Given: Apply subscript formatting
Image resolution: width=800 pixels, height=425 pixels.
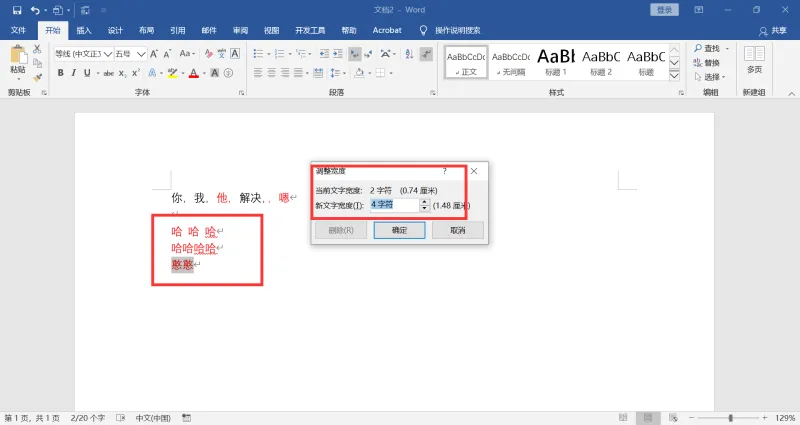Looking at the screenshot, I should [122, 73].
